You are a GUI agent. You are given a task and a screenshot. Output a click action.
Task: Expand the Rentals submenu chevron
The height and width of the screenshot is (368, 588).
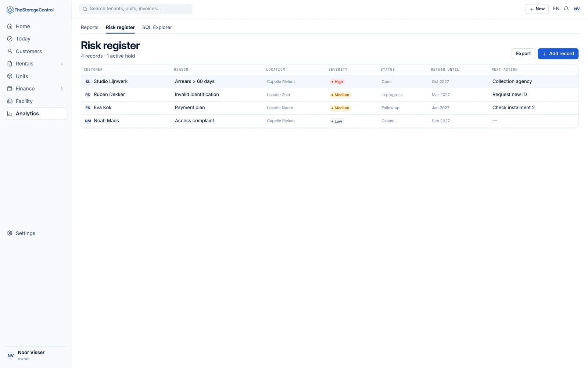pos(62,64)
